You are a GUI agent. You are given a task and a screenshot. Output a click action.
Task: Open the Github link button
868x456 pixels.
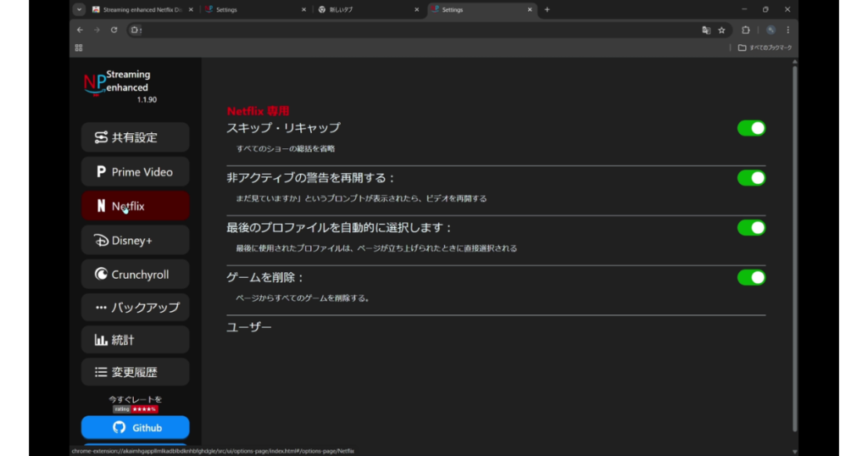point(135,427)
